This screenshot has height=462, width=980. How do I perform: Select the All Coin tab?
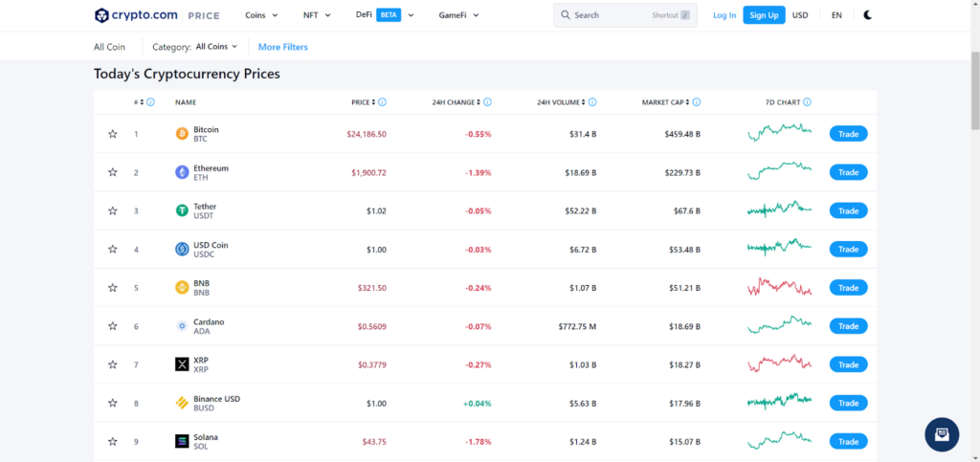point(109,47)
